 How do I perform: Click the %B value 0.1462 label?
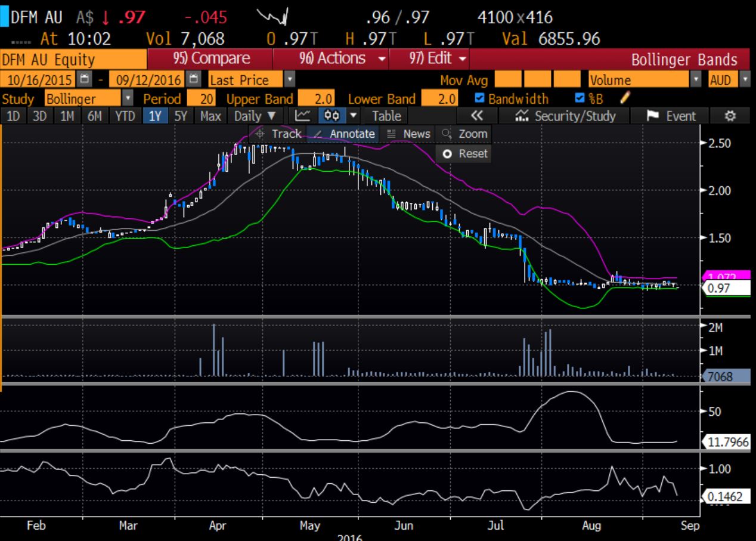[x=726, y=496]
